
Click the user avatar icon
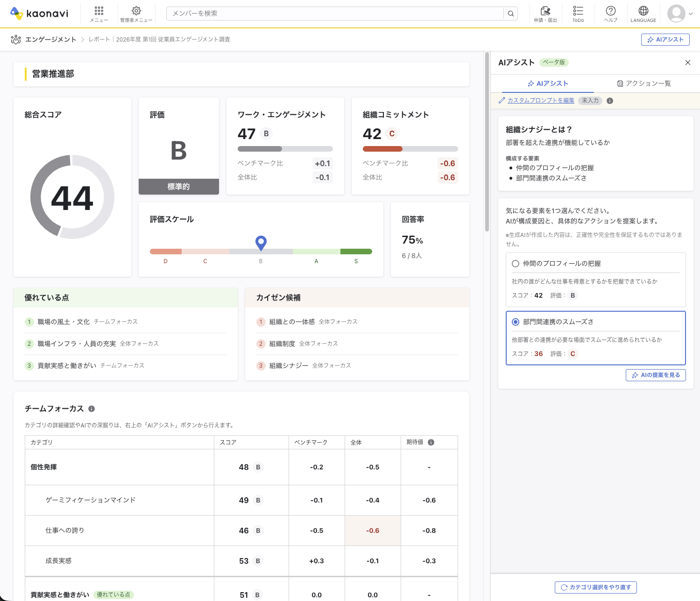(676, 14)
